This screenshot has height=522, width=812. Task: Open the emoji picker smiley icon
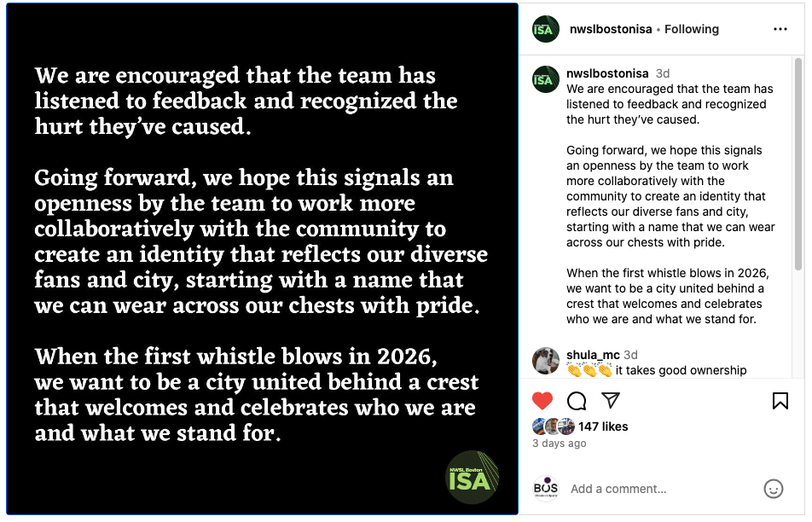(x=773, y=489)
